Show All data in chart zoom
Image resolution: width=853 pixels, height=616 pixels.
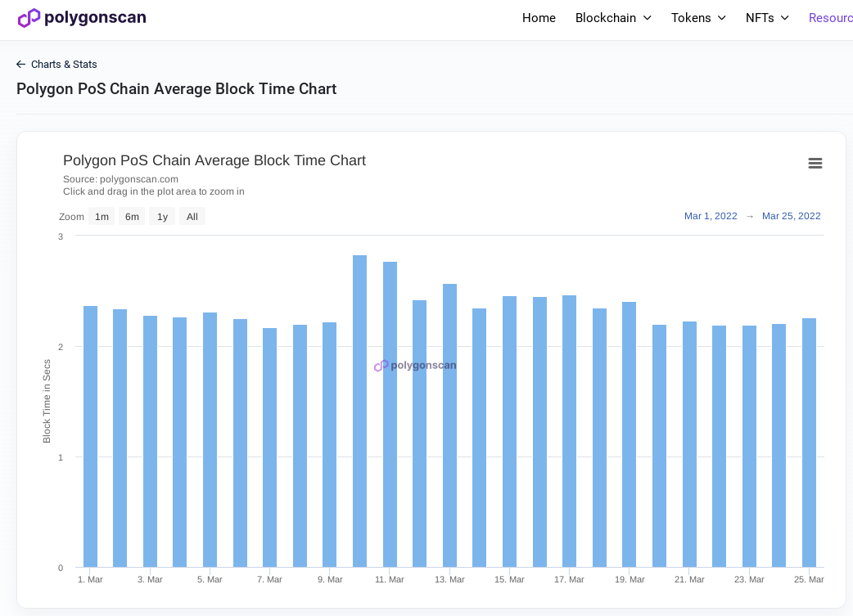point(192,217)
